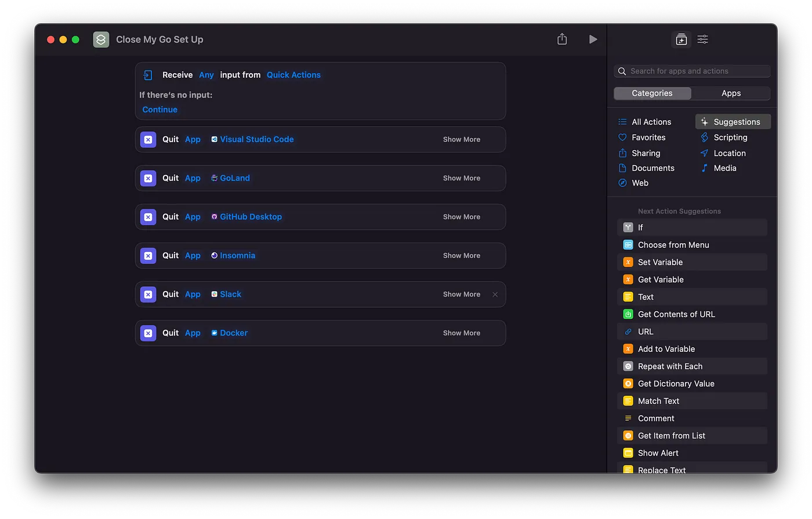This screenshot has height=519, width=812.
Task: Add the Show Alert action
Action: 693,453
